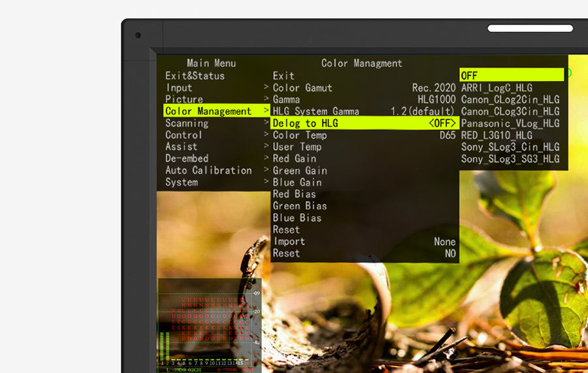Viewport: 588px width, 373px height.
Task: Open the Control menu item
Action: click(184, 135)
